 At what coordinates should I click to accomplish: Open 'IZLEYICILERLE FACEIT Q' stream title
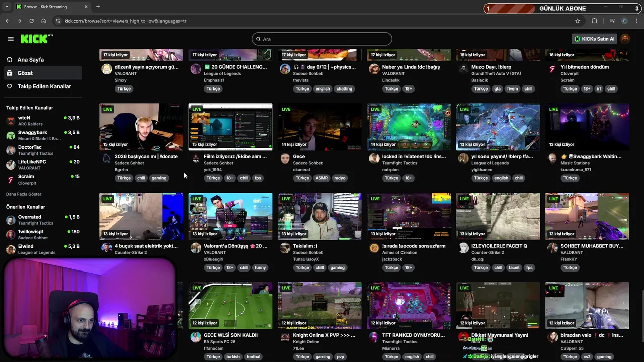pyautogui.click(x=499, y=246)
